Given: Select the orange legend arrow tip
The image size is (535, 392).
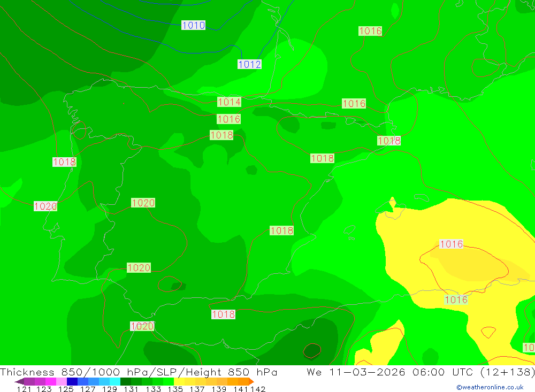Looking at the screenshot, I should point(251,381).
